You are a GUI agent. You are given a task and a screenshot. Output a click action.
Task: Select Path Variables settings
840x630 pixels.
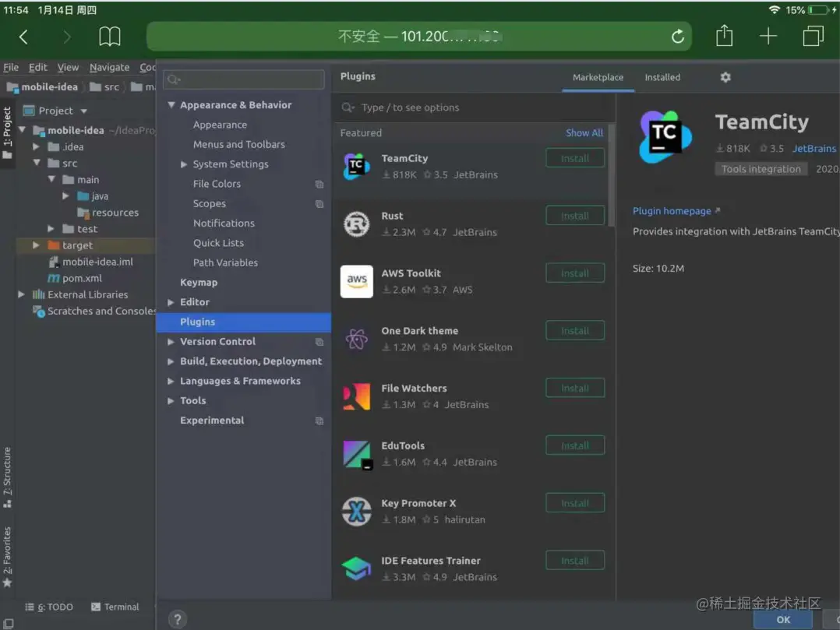[225, 262]
